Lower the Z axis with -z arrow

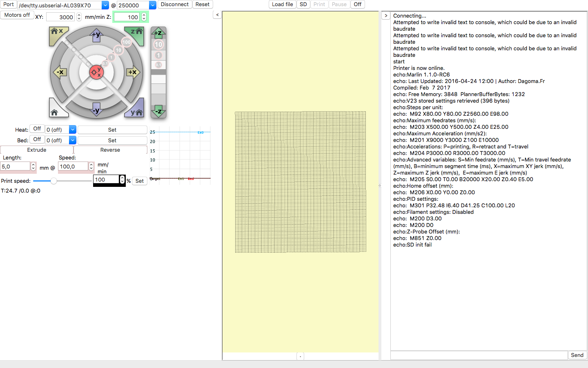point(158,111)
